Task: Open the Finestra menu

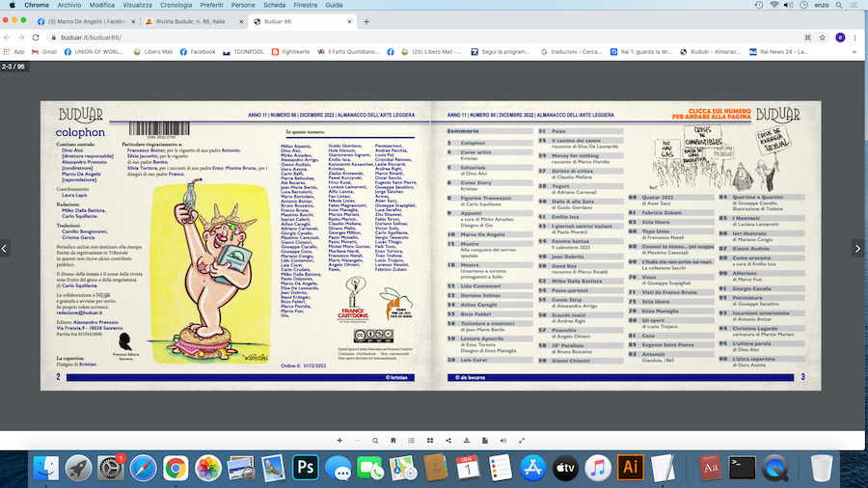Action: (305, 5)
